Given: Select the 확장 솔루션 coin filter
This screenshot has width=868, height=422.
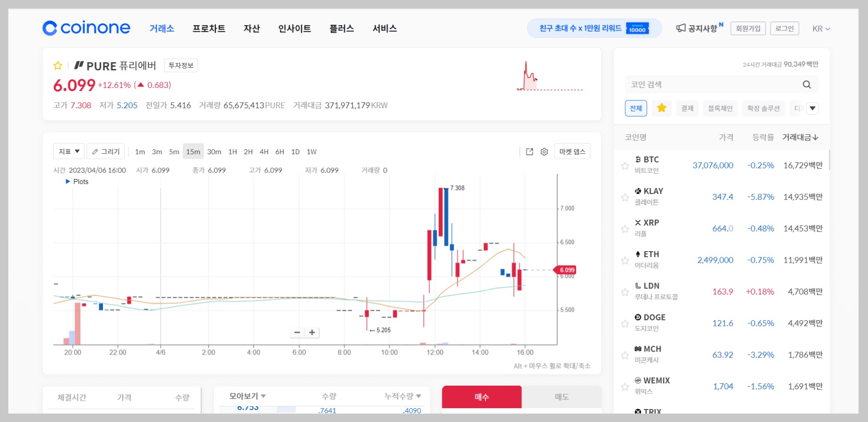Looking at the screenshot, I should (x=764, y=108).
